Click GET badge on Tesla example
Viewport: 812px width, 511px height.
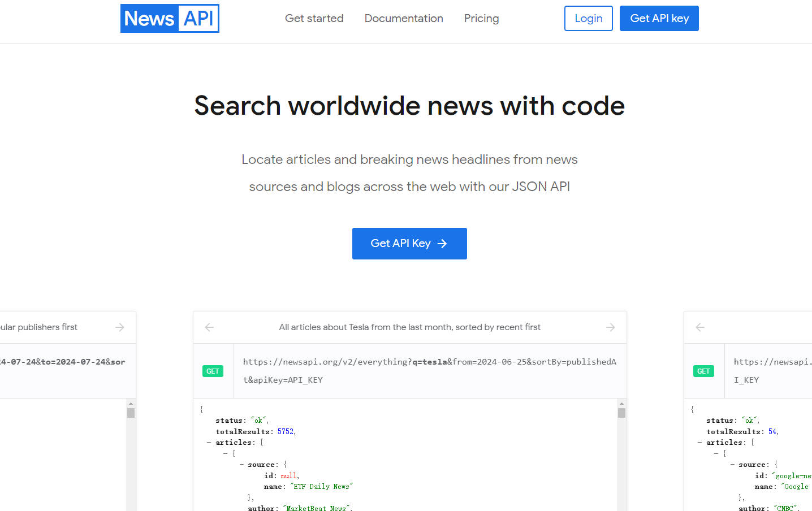pos(213,371)
